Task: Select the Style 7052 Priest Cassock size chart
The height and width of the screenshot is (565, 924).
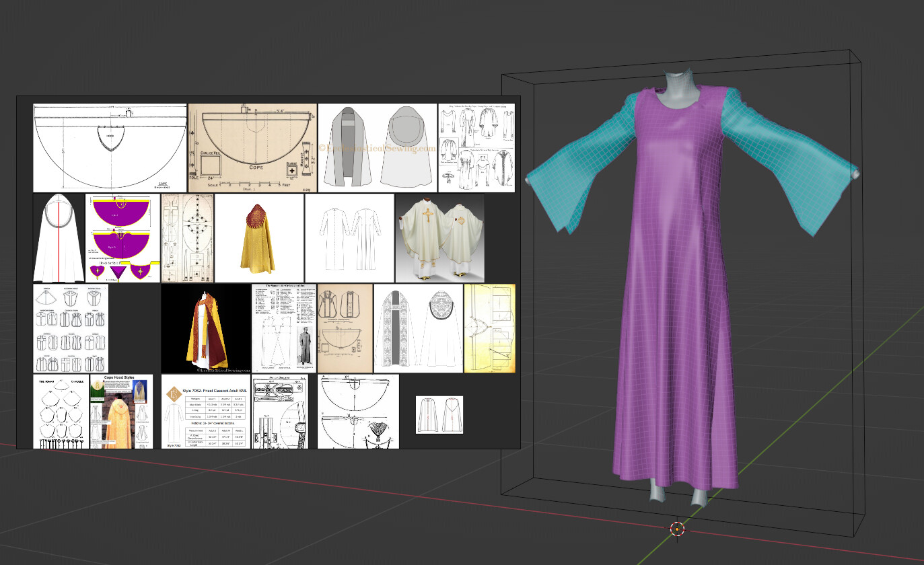Action: (x=206, y=412)
